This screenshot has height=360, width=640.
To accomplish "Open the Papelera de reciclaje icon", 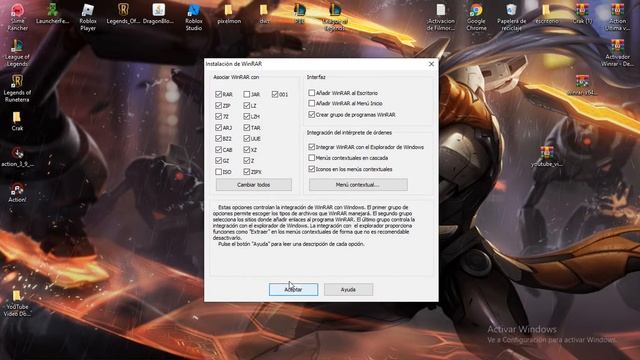I will pyautogui.click(x=511, y=17).
